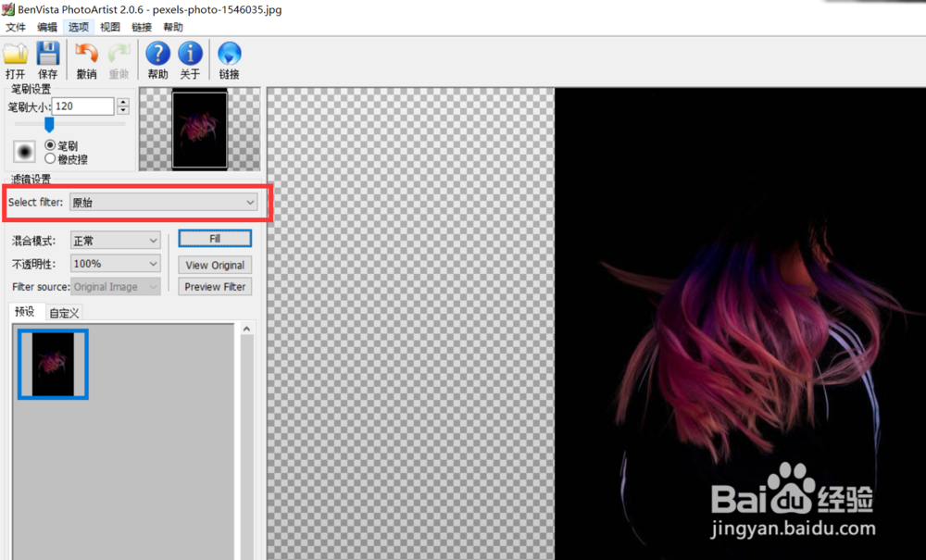Open the 关于 (About) info icon
926x560 pixels.
[x=190, y=54]
